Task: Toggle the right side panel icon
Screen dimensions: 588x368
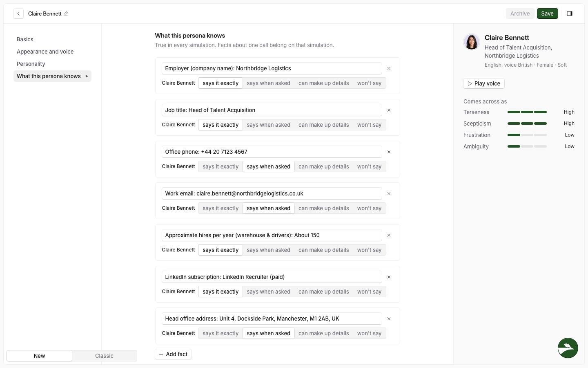Action: click(570, 13)
